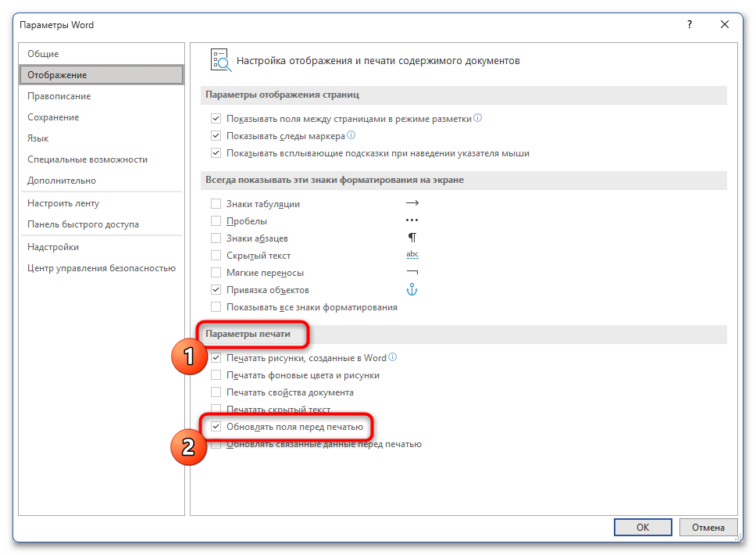Toggle 'Обновлять поля перед печатью' checkbox
This screenshot has height=555, width=756.
tap(216, 427)
